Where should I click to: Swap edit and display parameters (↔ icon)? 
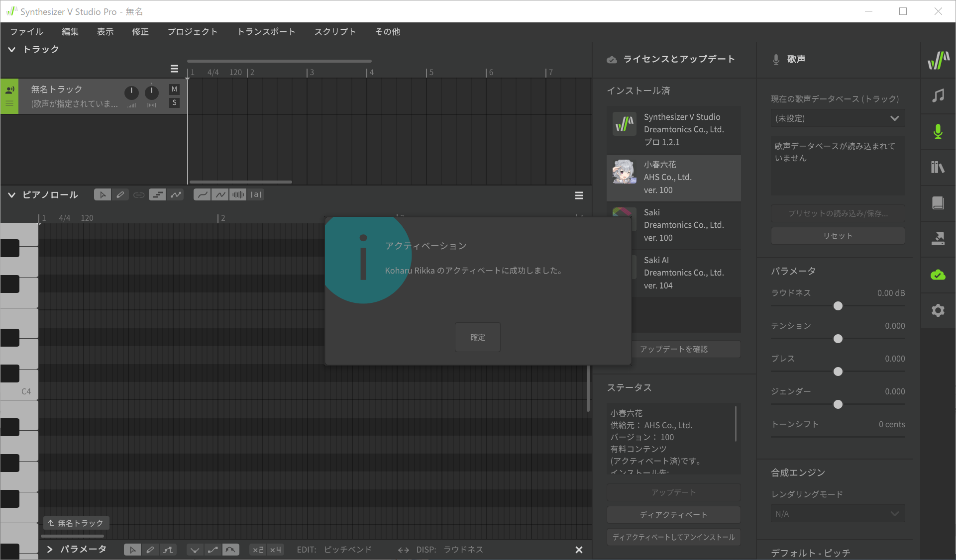coord(404,550)
